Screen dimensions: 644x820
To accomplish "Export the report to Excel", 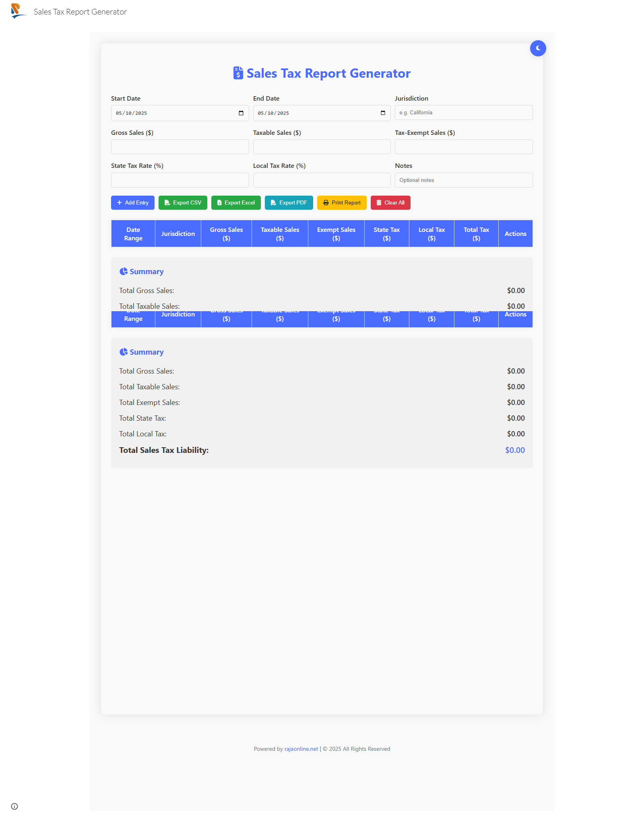I will (236, 203).
